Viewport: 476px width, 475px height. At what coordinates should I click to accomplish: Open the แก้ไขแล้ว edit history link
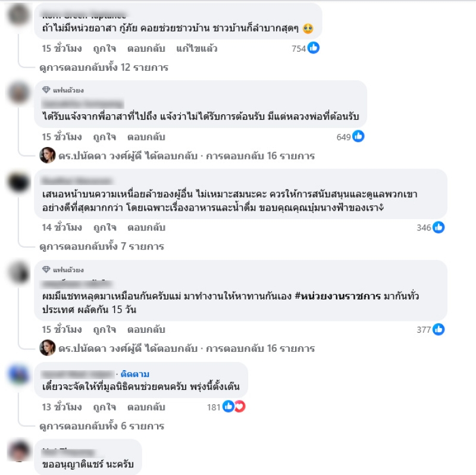point(197,49)
